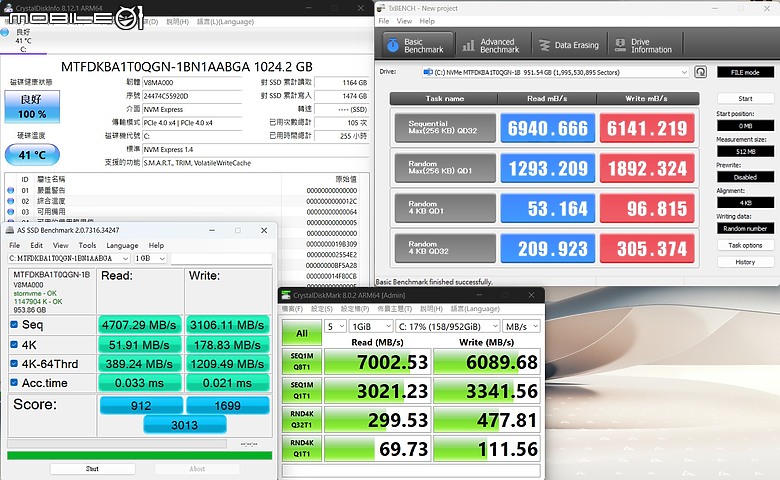
Task: Open AS SSD Tools menu
Action: tap(87, 245)
